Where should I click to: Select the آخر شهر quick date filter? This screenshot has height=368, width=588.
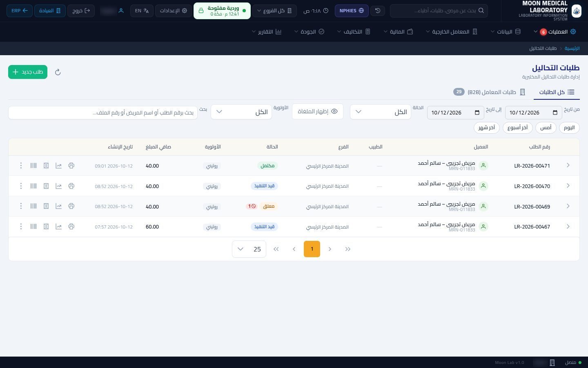487,128
